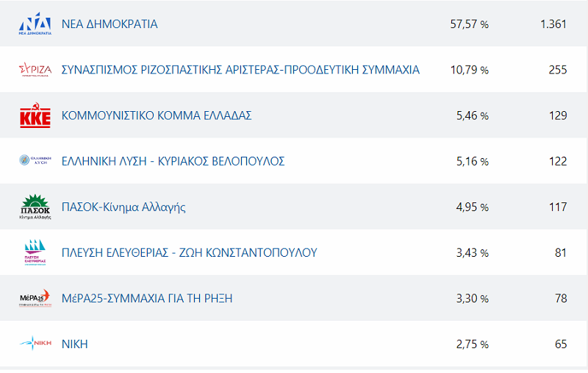Image resolution: width=588 pixels, height=373 pixels.
Task: Open the ΝΕΑ ΔΗΜΟΚΡΑΤΙΑ party link
Action: (x=110, y=24)
